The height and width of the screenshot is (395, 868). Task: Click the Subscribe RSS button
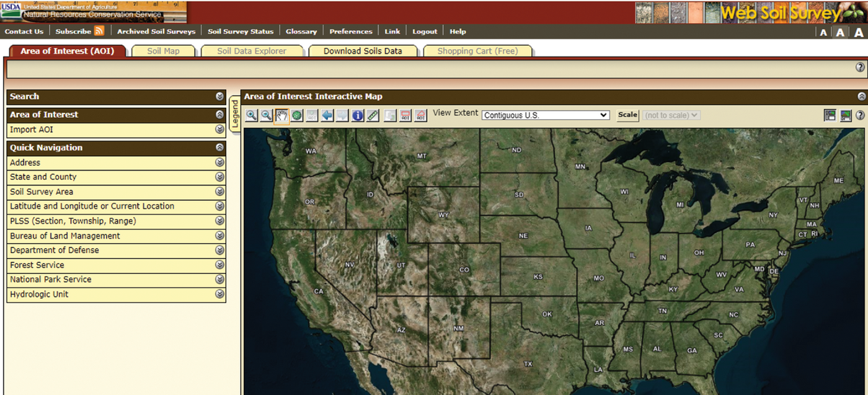[x=74, y=31]
